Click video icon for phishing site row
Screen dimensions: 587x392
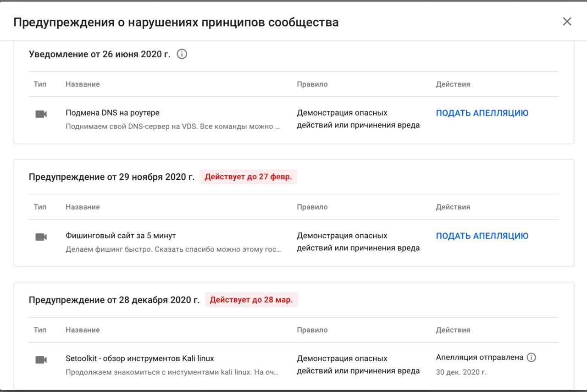41,237
